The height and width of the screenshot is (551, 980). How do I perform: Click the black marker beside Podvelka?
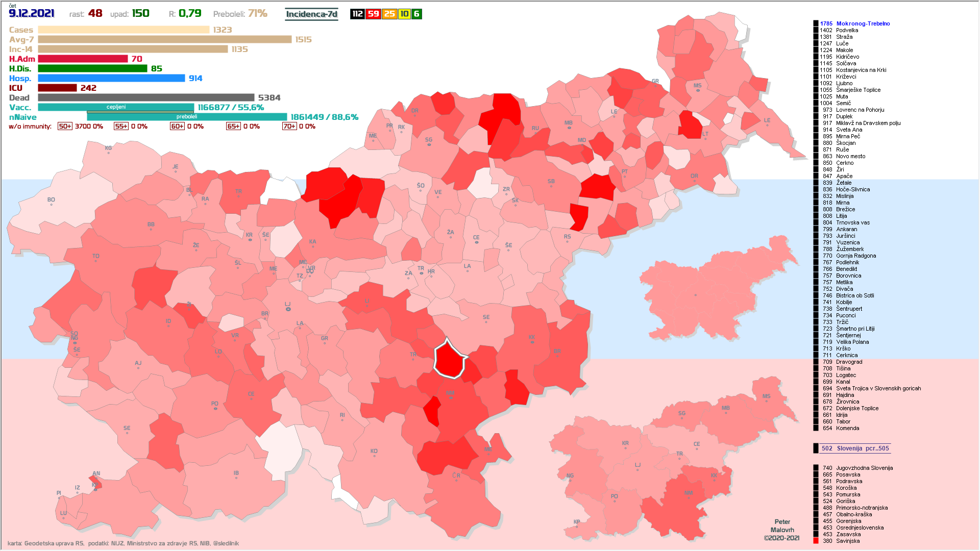pyautogui.click(x=816, y=30)
